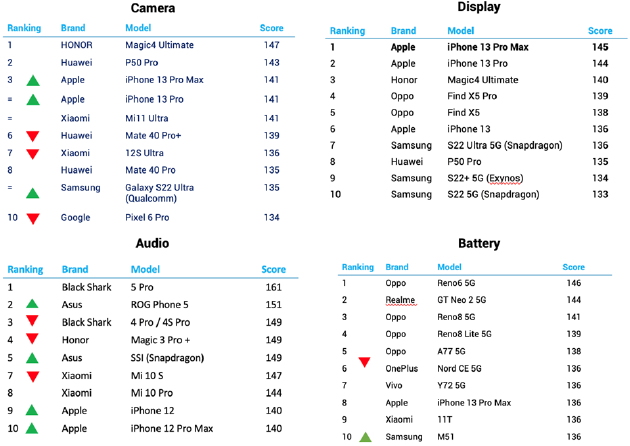630x446 pixels.
Task: Click green up arrow next to Samsung M51
Action: (365, 436)
